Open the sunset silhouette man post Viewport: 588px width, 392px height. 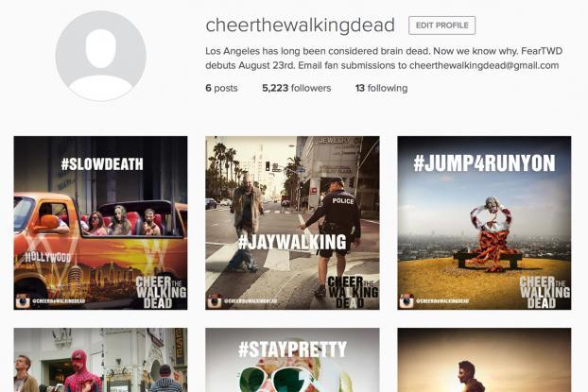coord(485,360)
